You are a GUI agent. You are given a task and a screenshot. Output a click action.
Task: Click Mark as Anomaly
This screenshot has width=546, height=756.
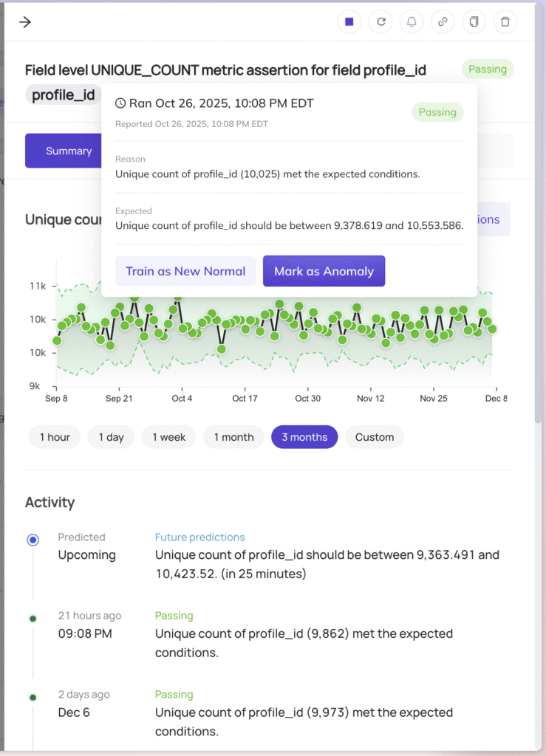(324, 271)
